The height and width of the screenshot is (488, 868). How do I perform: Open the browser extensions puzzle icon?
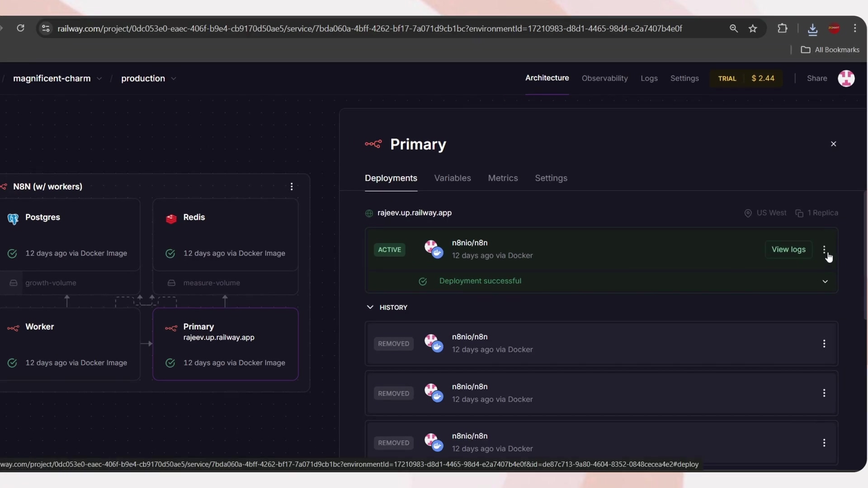coord(783,28)
